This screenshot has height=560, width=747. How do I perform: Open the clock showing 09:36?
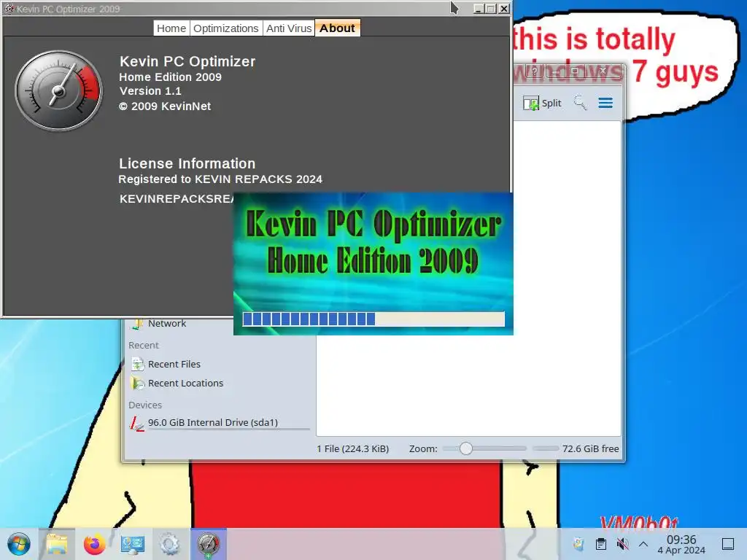coord(681,544)
